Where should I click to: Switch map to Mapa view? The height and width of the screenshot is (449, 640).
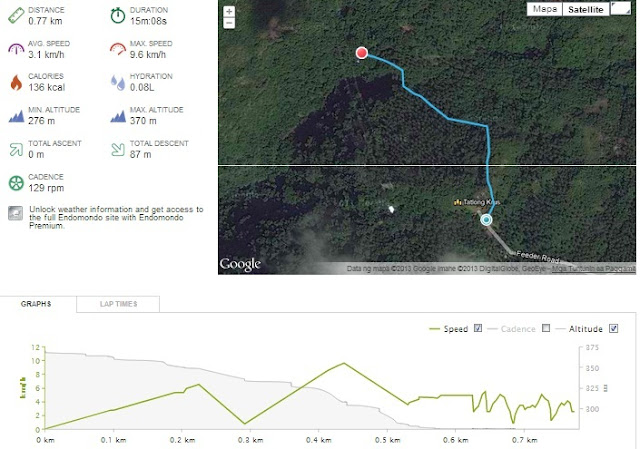(x=544, y=9)
